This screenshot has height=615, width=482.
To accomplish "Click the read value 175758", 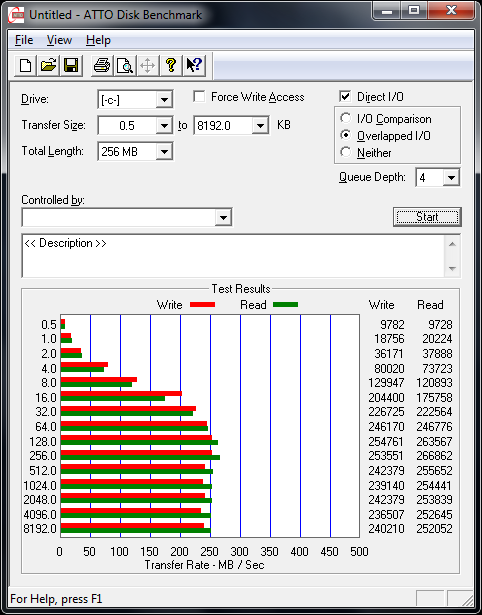I will [434, 398].
